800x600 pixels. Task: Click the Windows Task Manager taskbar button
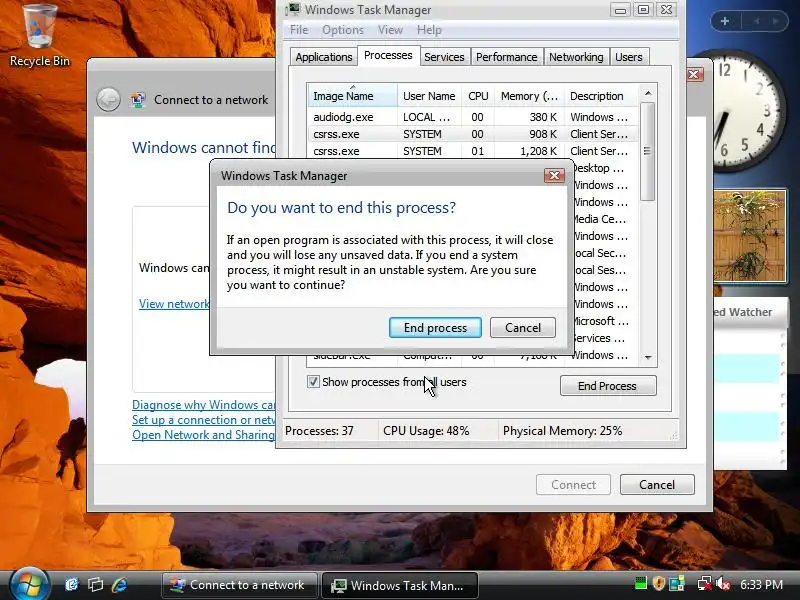pos(399,585)
